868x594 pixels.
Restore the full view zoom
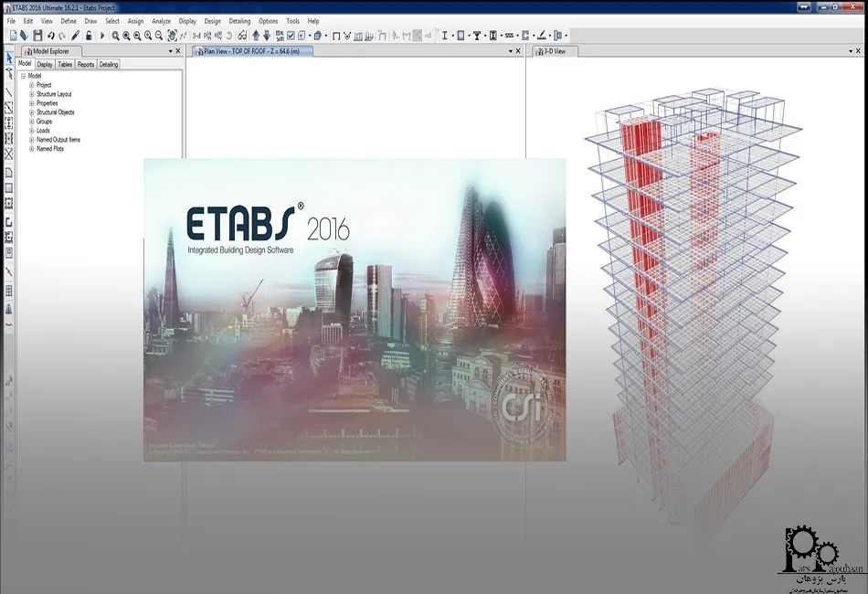coord(126,36)
